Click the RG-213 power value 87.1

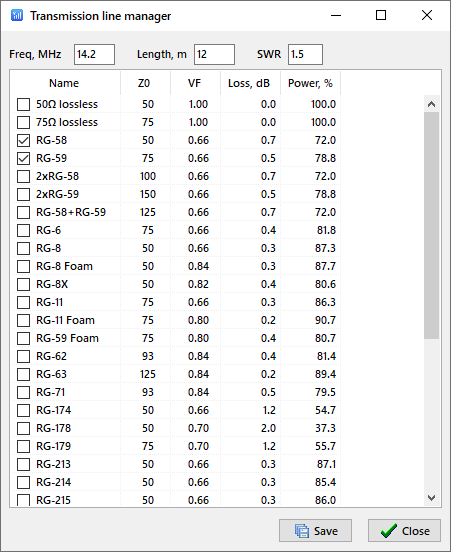(x=326, y=464)
